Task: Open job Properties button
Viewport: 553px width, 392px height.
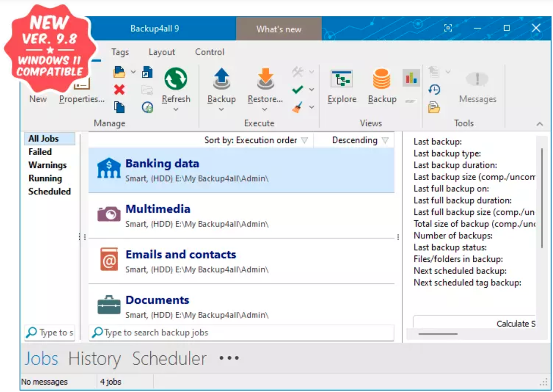Action: [82, 99]
